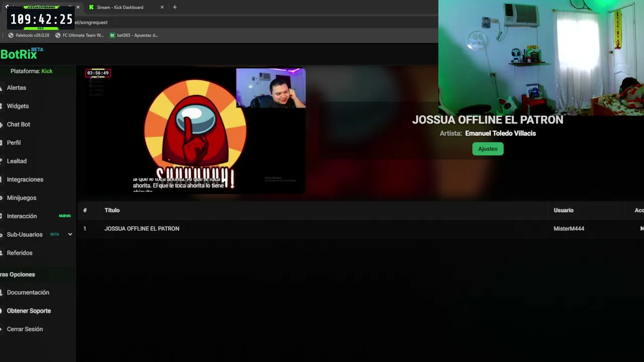Open the FC Ultimate Team bookmark

coord(79,35)
